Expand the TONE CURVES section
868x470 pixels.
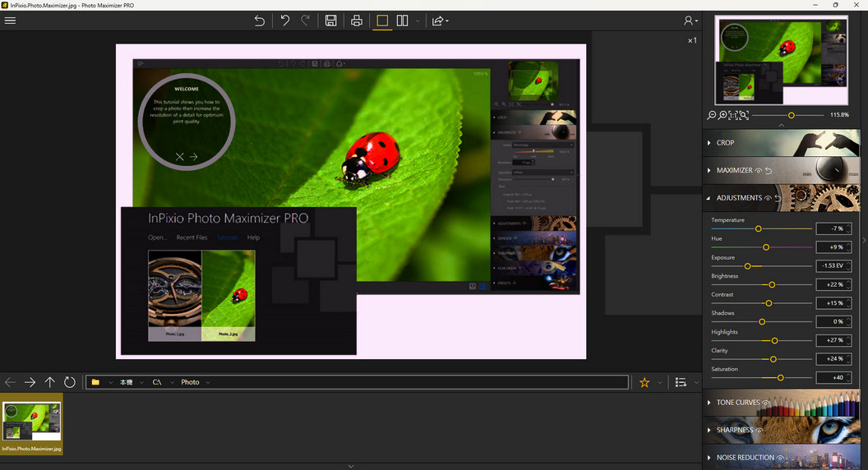pyautogui.click(x=709, y=403)
